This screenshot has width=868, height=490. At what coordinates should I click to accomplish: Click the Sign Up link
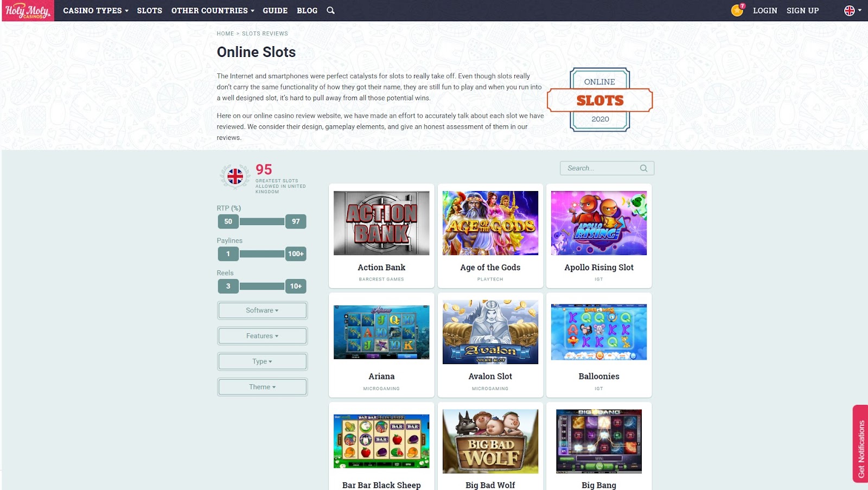[x=803, y=10]
